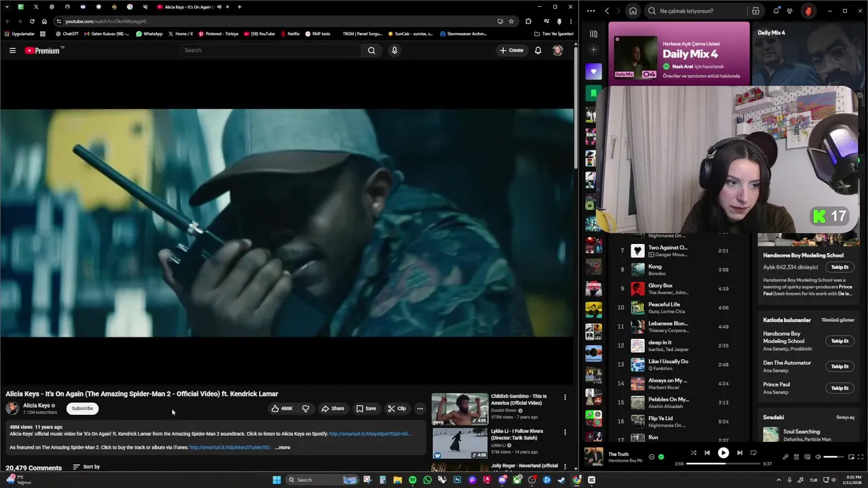Viewport: 868px width, 488px height.
Task: Clip the video
Action: coord(397,409)
